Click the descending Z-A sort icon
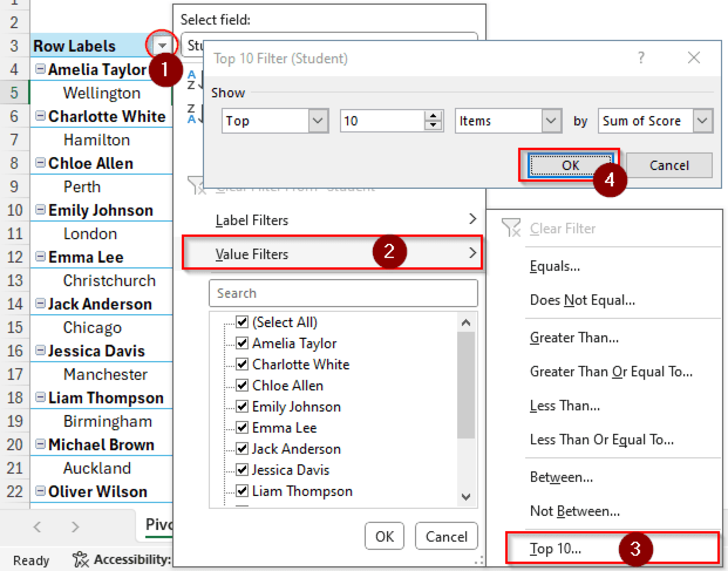 (191, 114)
